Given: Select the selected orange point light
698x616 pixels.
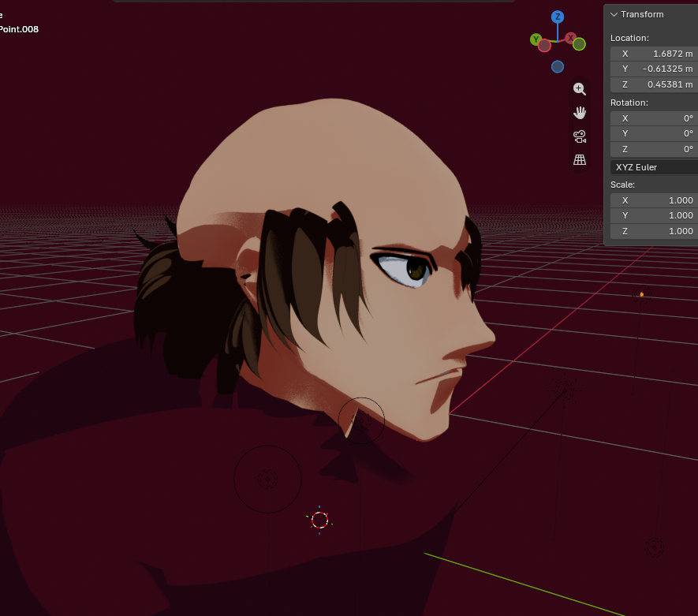Looking at the screenshot, I should point(641,294).
